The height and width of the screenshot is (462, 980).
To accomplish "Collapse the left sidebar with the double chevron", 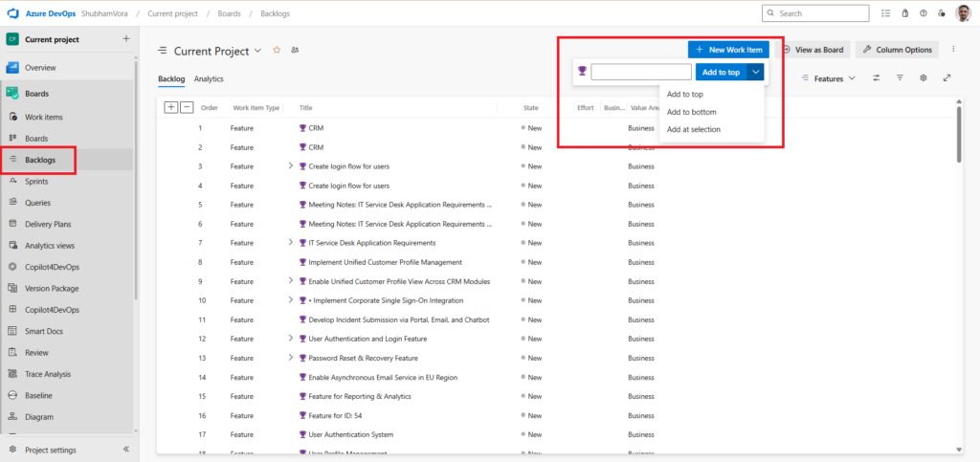I will pyautogui.click(x=126, y=450).
